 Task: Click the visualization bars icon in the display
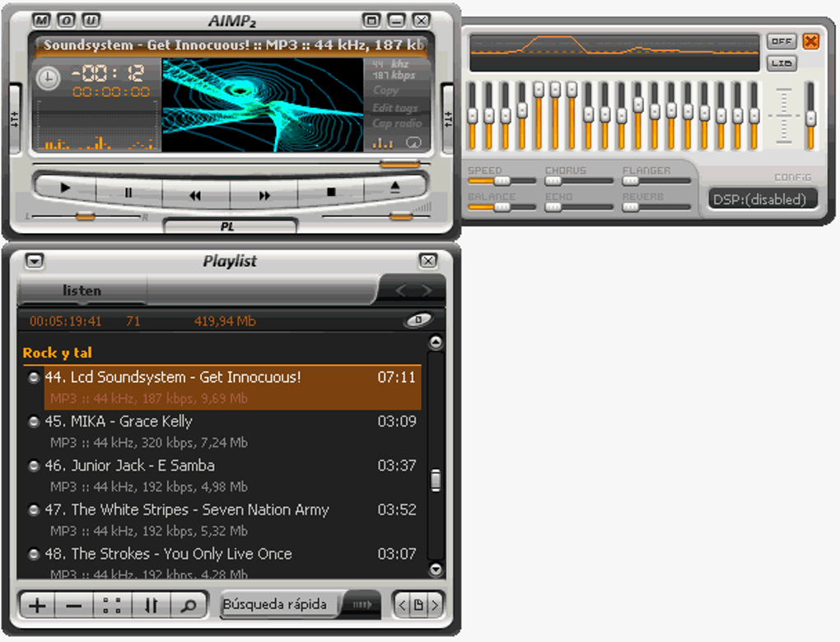point(383,143)
